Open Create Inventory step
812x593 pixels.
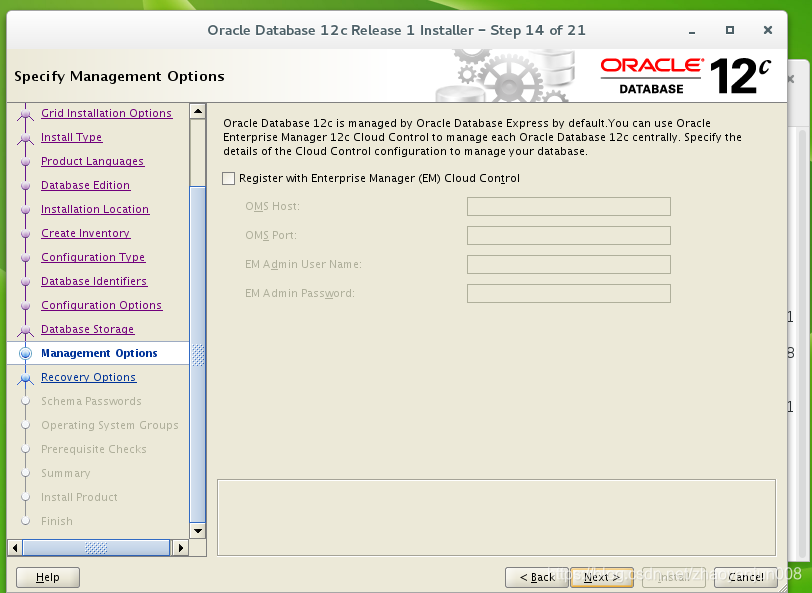85,233
